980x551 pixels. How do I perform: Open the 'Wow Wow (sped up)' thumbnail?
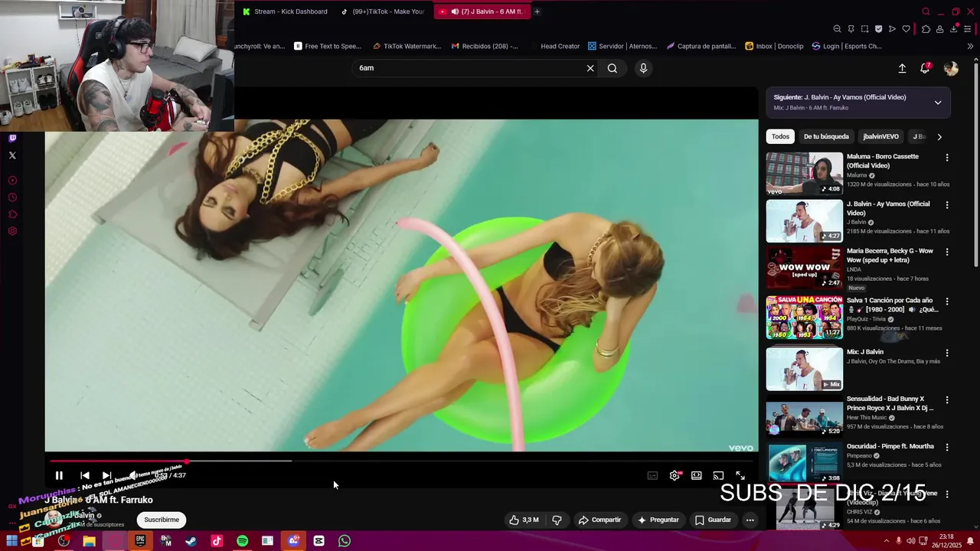coord(804,268)
